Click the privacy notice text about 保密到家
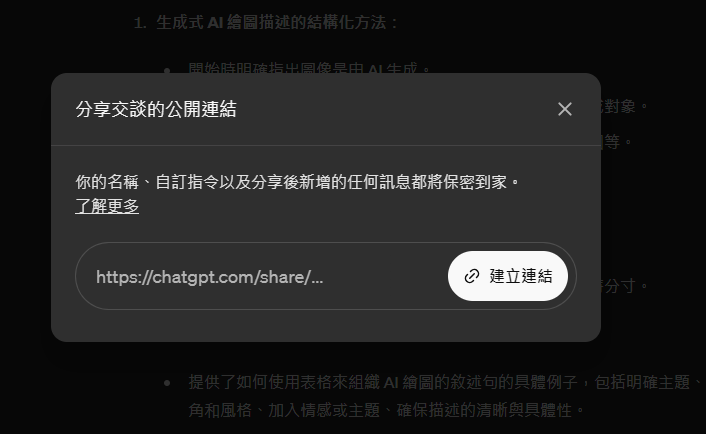 (x=298, y=182)
